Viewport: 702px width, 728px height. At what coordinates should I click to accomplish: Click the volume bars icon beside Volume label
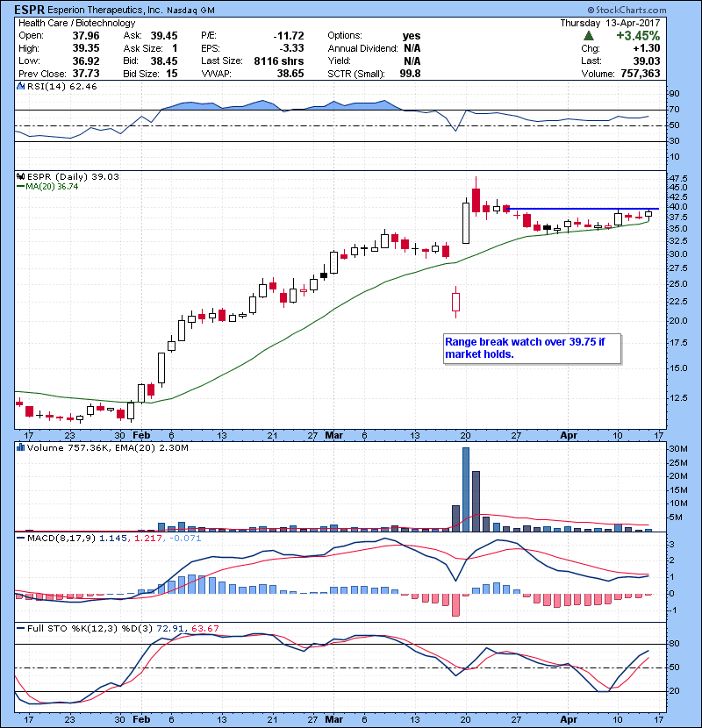[20, 447]
